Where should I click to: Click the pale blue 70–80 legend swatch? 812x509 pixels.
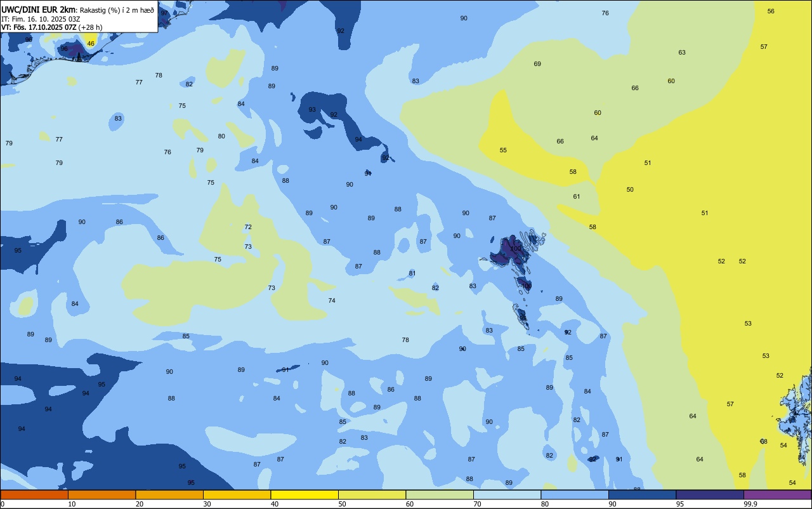click(x=507, y=494)
